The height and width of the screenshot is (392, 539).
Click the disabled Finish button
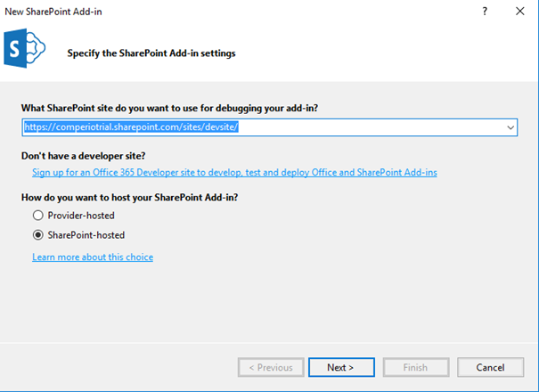pos(416,367)
